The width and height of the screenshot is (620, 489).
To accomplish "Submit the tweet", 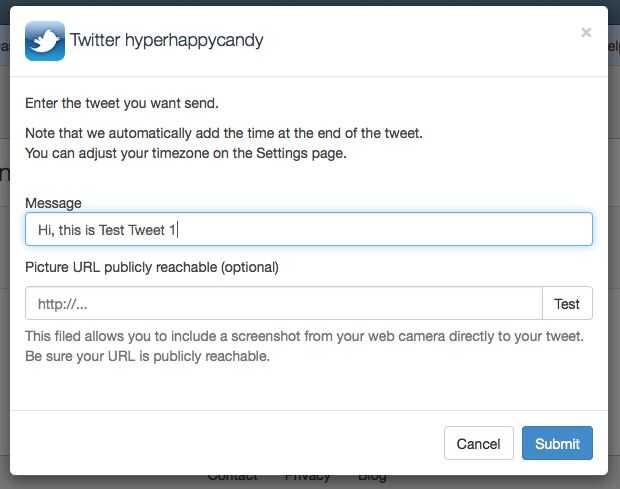I will (x=557, y=443).
